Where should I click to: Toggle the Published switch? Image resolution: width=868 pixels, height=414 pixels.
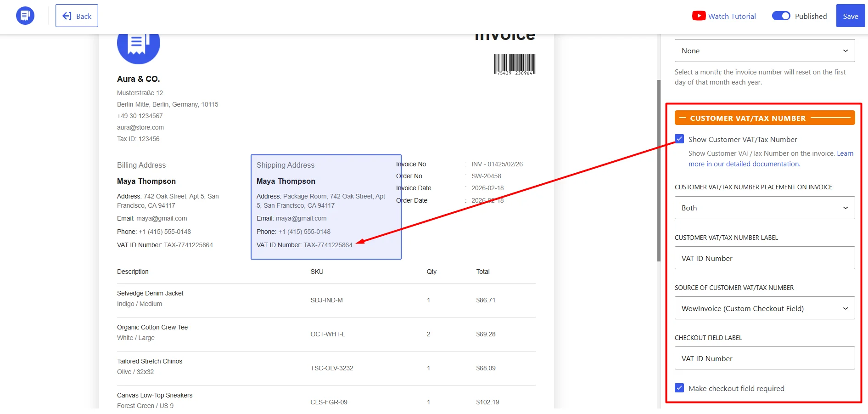click(x=781, y=16)
